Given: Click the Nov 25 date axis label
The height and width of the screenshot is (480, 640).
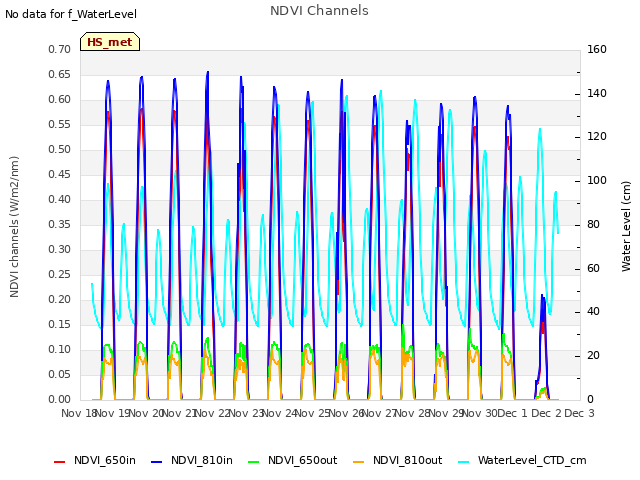Looking at the screenshot, I should coord(313,413).
